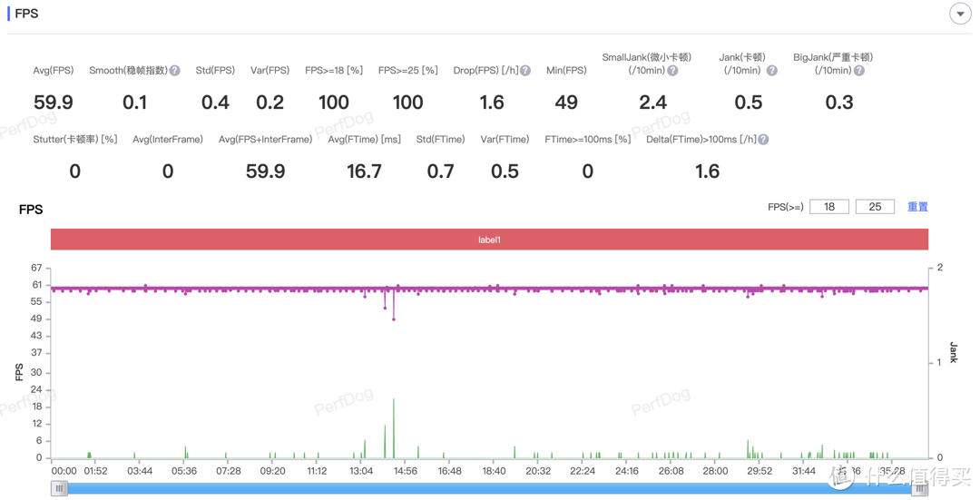Click the 00:00 time axis label
Screen dimensions: 980x500
tap(64, 471)
